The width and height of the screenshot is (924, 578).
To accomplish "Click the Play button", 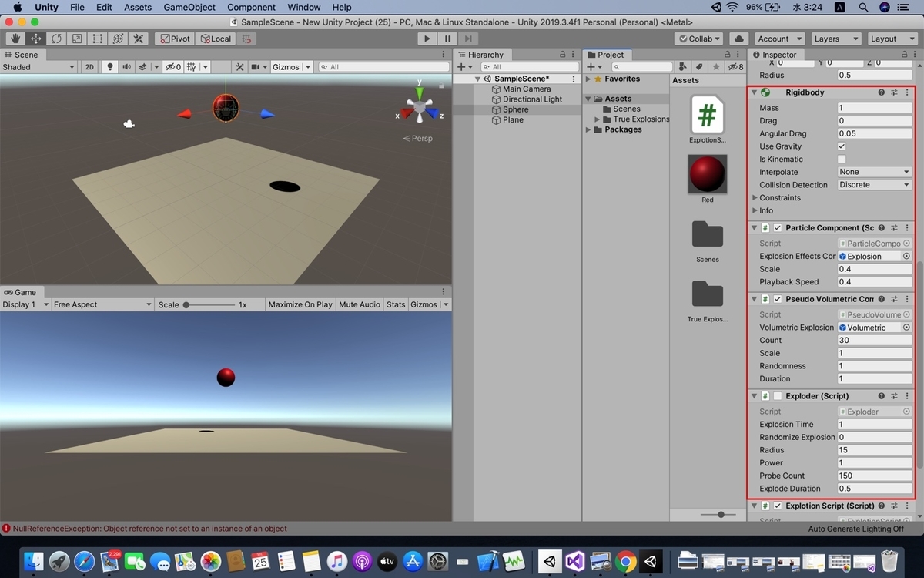I will point(427,39).
